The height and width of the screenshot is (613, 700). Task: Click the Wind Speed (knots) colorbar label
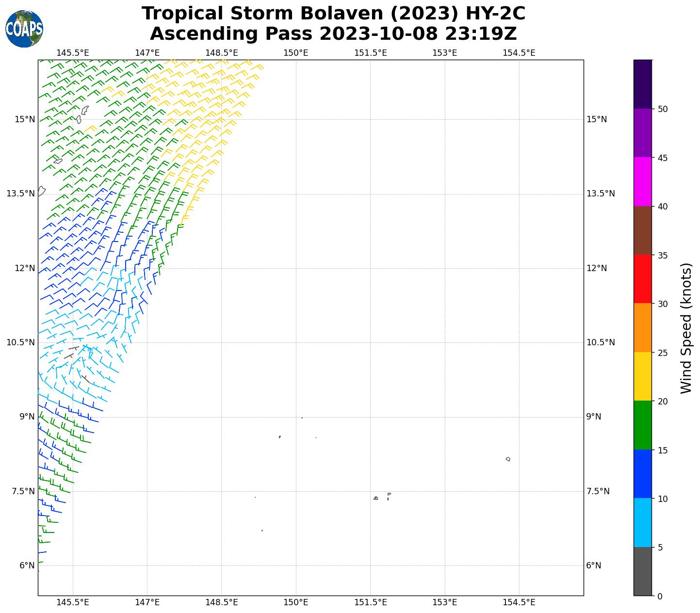(x=686, y=328)
